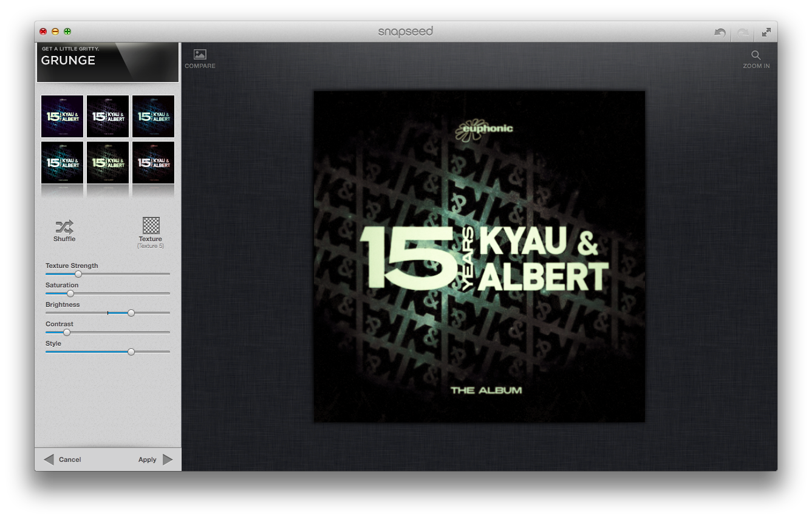
Task: Click the undo arrow in title bar
Action: pyautogui.click(x=720, y=32)
